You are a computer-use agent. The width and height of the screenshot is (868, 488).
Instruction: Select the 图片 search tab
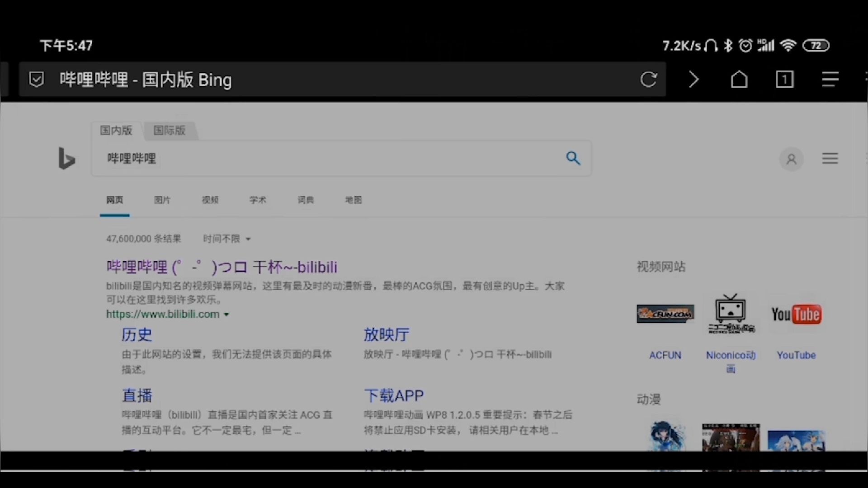pyautogui.click(x=162, y=200)
